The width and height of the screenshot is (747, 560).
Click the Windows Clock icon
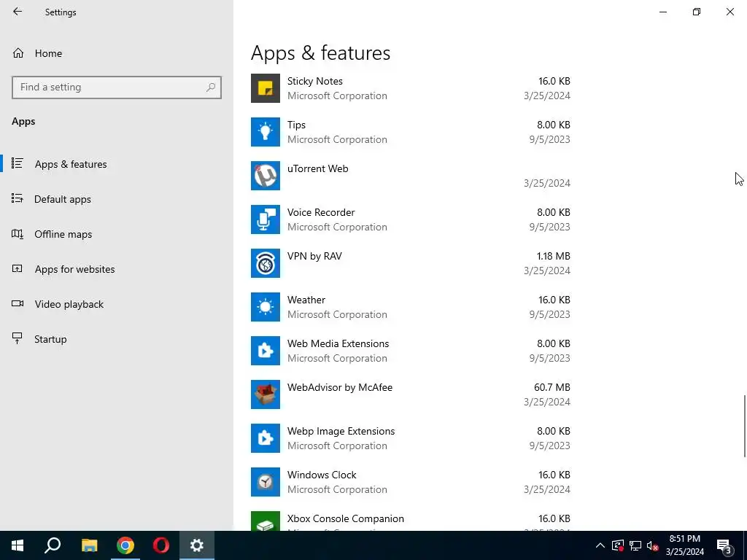(266, 483)
